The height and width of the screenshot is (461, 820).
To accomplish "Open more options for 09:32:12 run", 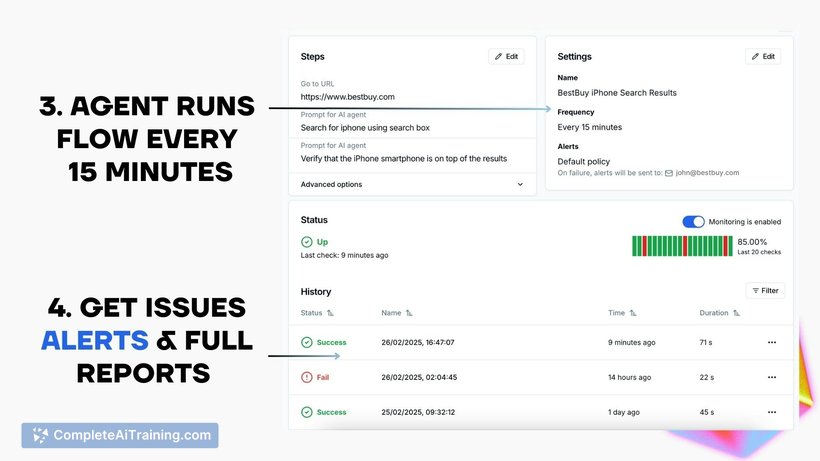I will pos(772,412).
